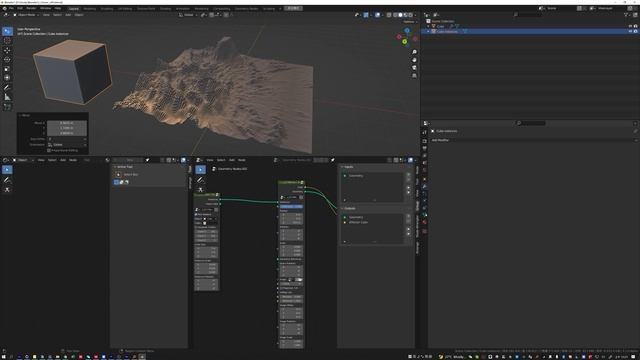The height and width of the screenshot is (360, 640).
Task: Open the Object Mode dropdown
Action: click(26, 15)
